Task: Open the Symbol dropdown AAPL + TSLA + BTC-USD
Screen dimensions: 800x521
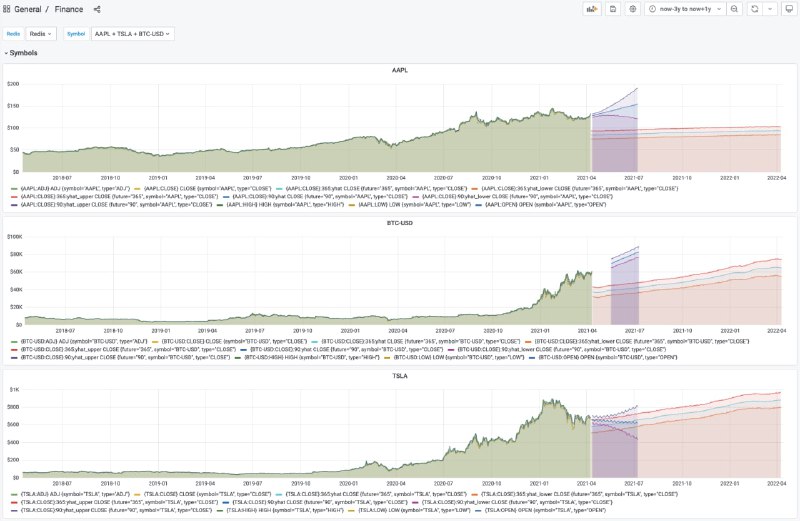Action: pos(132,34)
